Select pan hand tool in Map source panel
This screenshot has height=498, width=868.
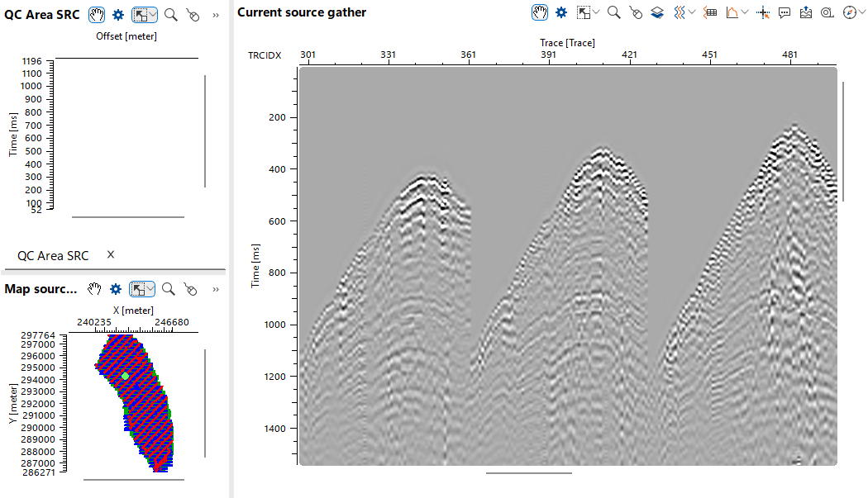[x=94, y=289]
